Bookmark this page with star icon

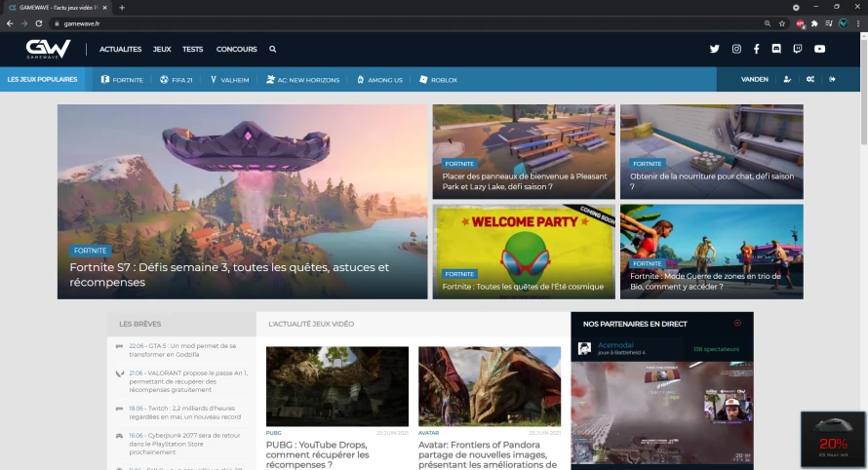[x=781, y=23]
